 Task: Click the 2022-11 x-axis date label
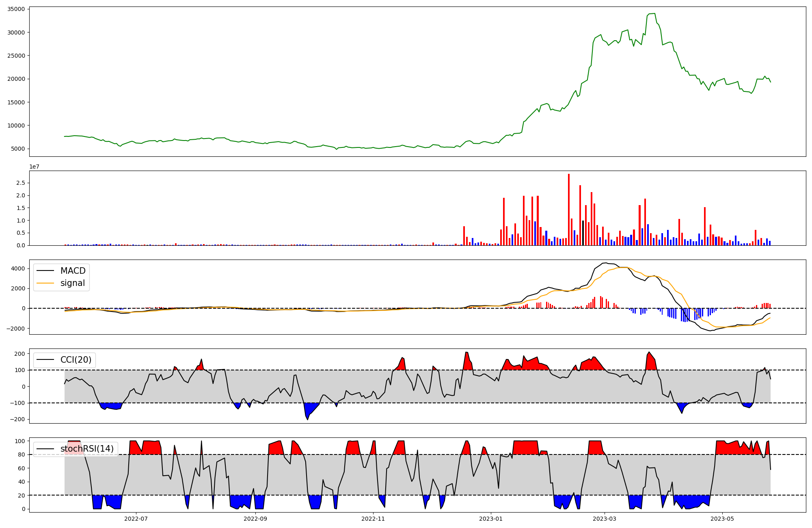(373, 518)
